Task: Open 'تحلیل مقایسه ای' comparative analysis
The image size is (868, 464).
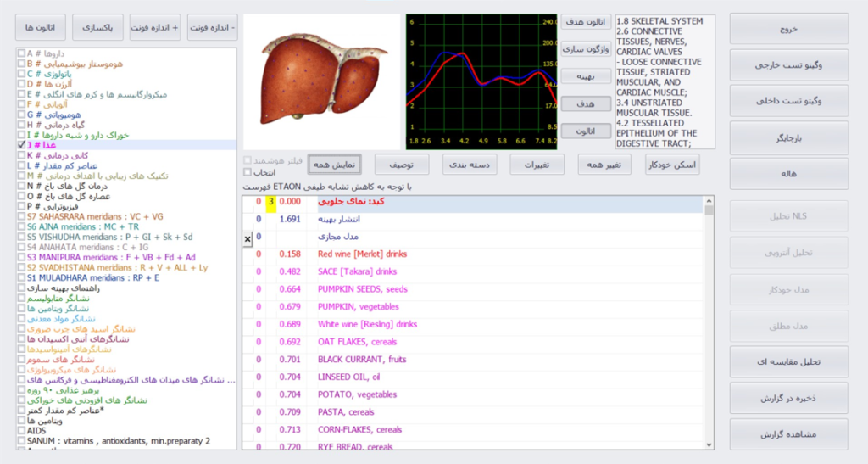Action: click(x=788, y=361)
